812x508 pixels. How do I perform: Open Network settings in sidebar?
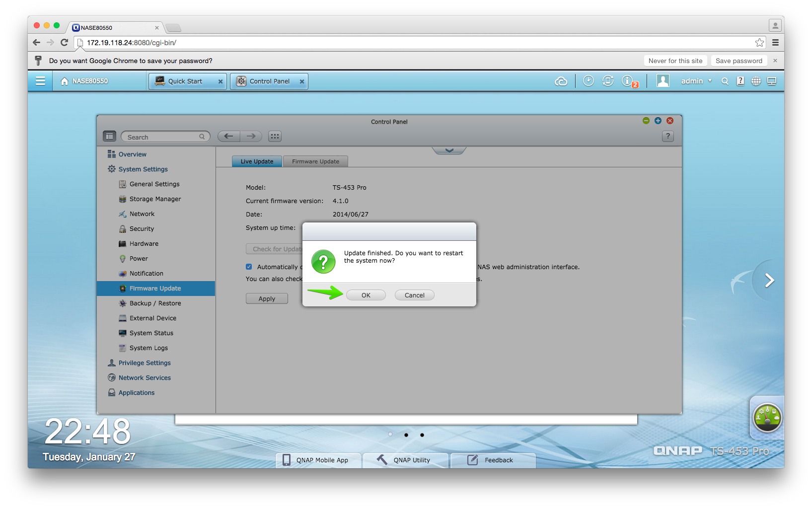click(142, 214)
